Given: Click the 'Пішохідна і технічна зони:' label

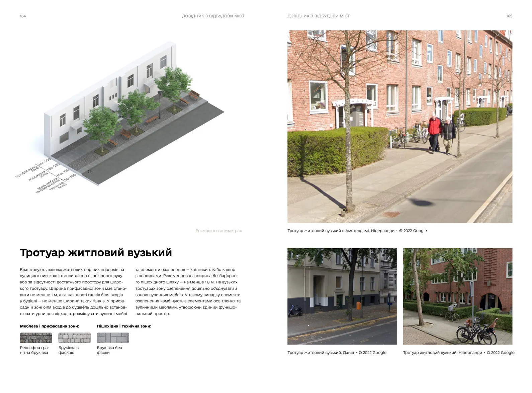Looking at the screenshot, I should pyautogui.click(x=124, y=326).
